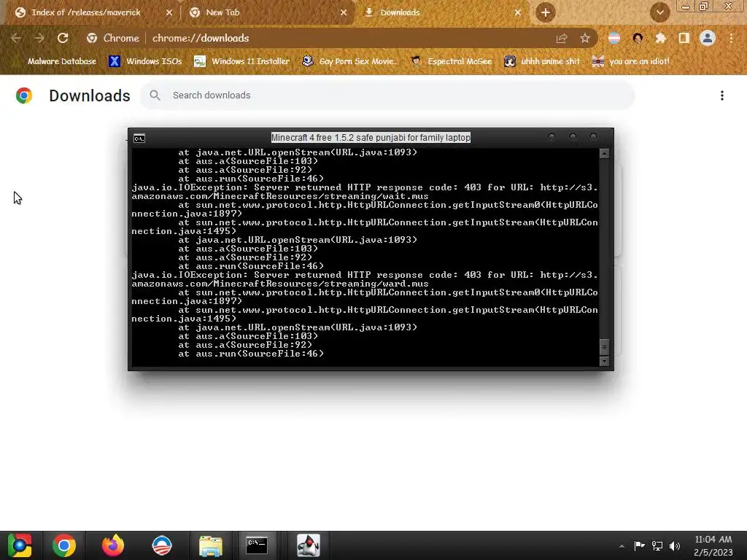Share this page via the share icon
The height and width of the screenshot is (560, 747).
[x=562, y=38]
